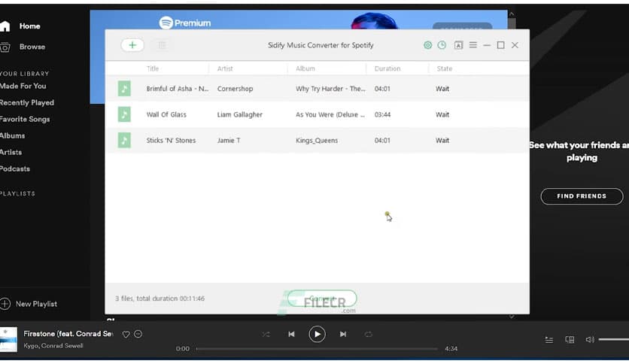Skip to previous track in Spotify
Viewport: 629px width, 364px height.
tap(291, 335)
